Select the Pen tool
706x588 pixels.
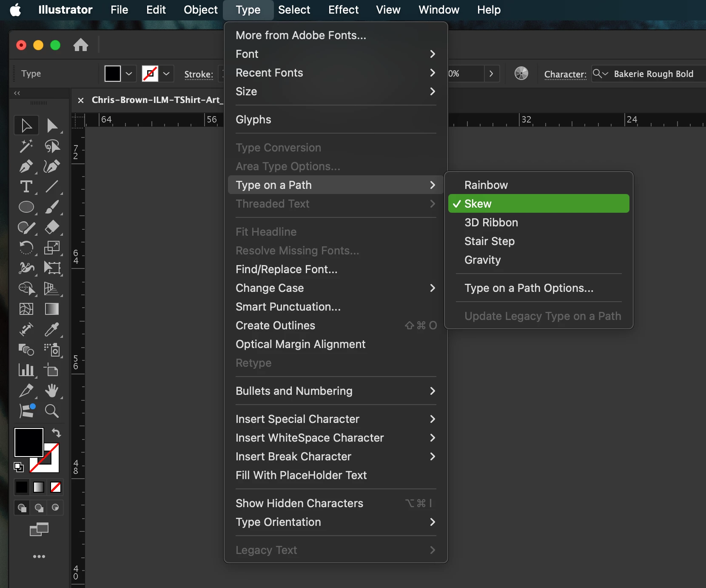click(x=26, y=166)
